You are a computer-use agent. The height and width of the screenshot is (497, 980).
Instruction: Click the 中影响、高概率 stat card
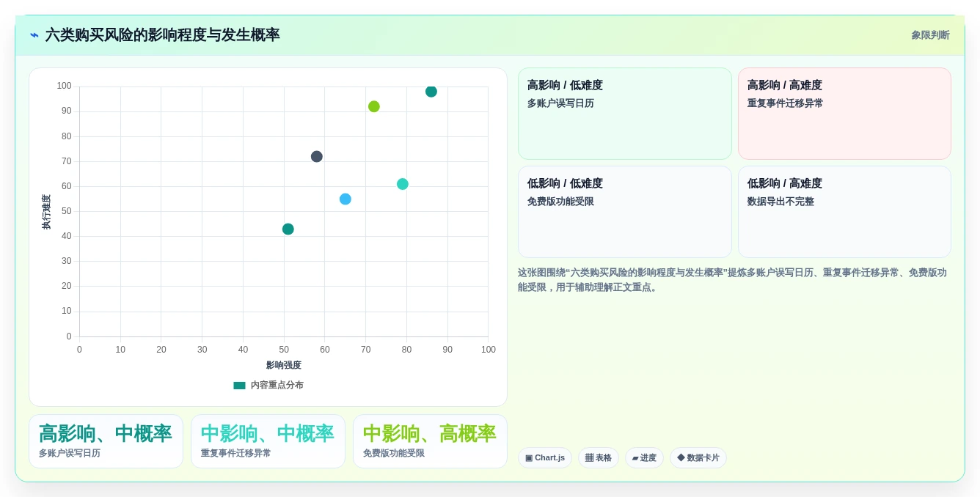pyautogui.click(x=430, y=441)
